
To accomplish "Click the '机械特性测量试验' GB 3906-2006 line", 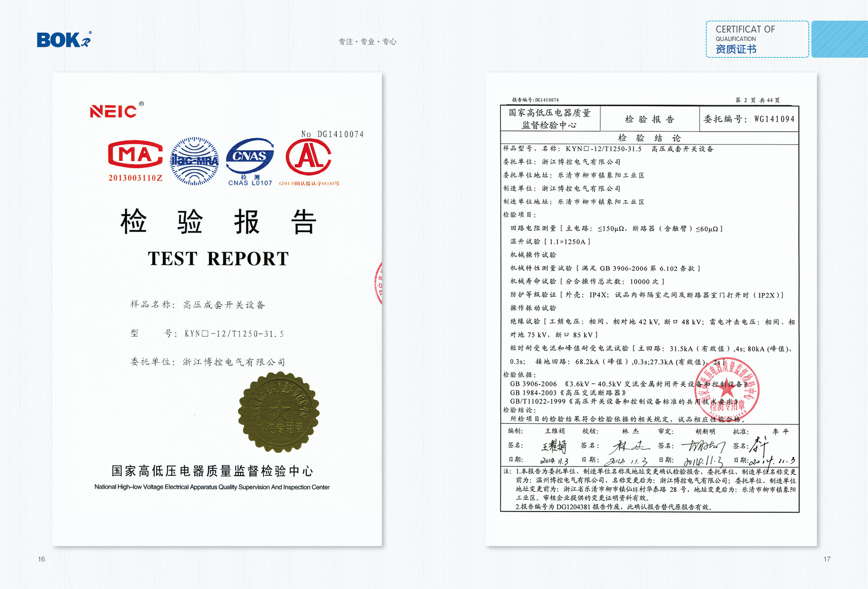I will click(605, 268).
